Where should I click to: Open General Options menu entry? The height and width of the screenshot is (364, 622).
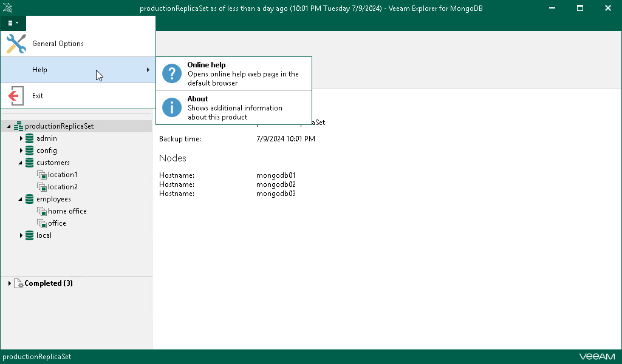coord(78,44)
